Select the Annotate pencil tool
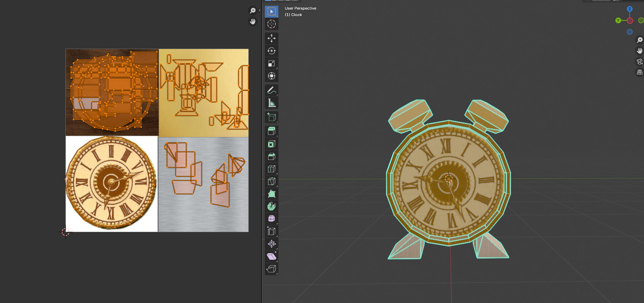This screenshot has height=303, width=644. coord(272,90)
